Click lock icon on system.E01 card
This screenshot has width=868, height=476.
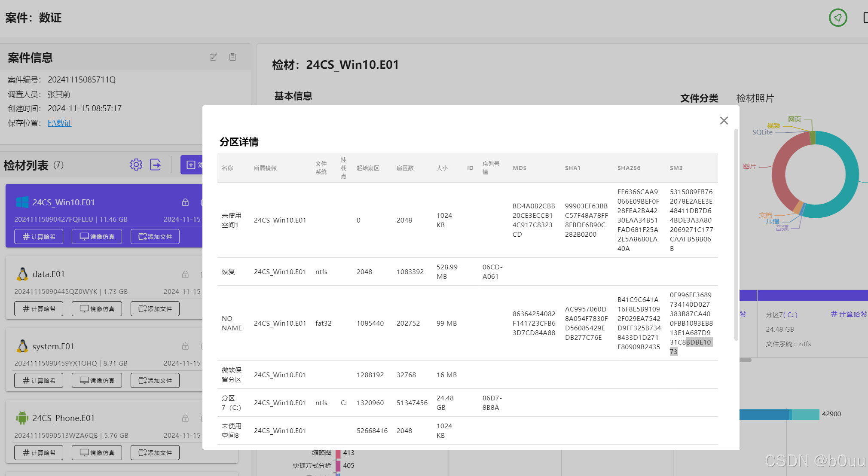(x=185, y=346)
